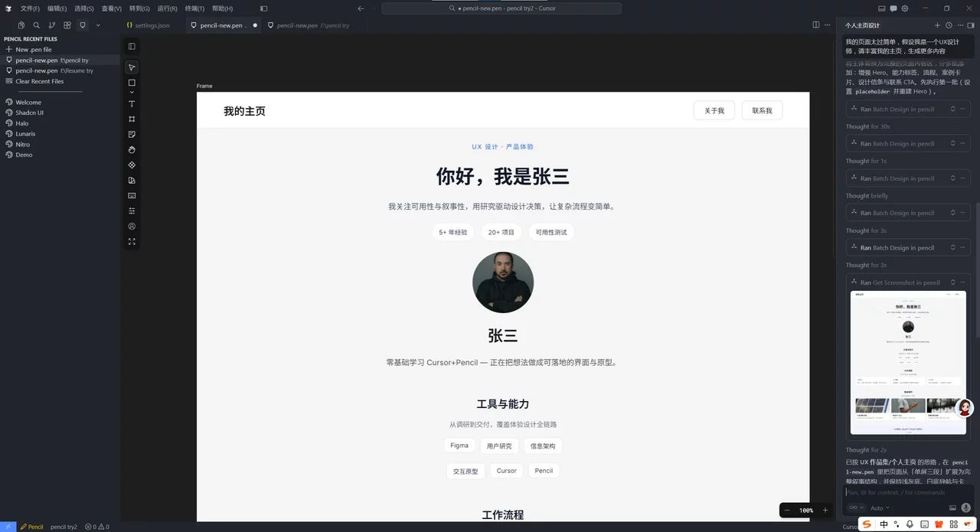Click the microphone icon in the chat input
This screenshot has width=980, height=532.
tap(965, 508)
